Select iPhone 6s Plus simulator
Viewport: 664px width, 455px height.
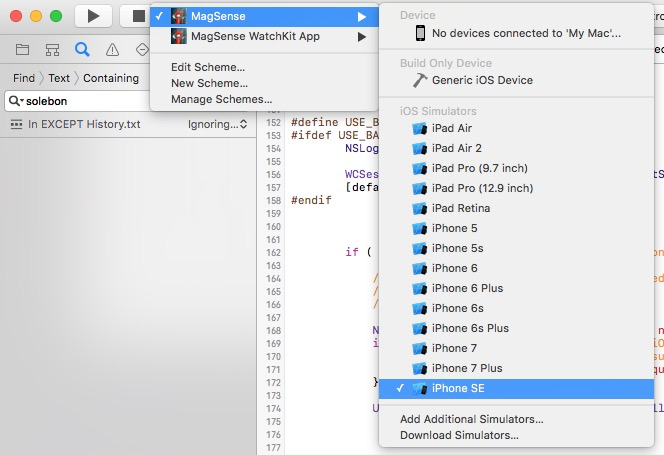[x=516, y=328]
